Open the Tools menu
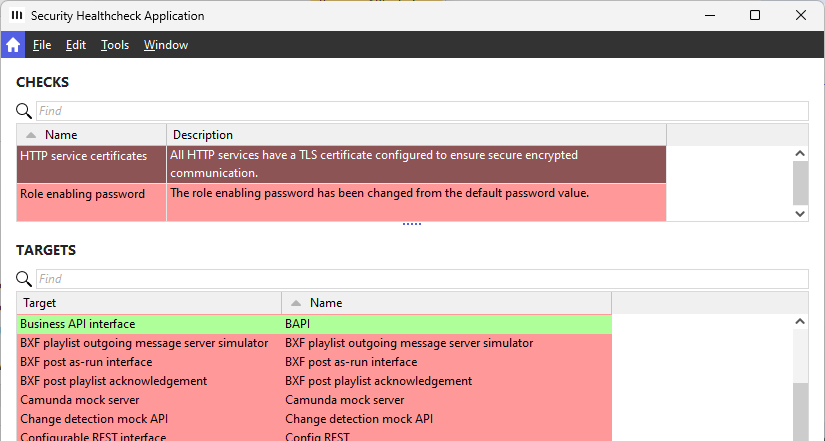Image resolution: width=825 pixels, height=441 pixels. coord(115,45)
